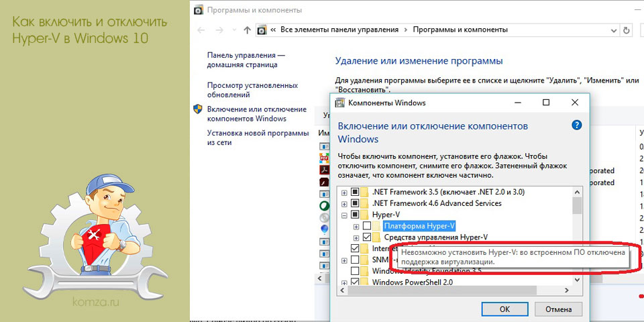Select the PDF program icon in list

click(324, 158)
